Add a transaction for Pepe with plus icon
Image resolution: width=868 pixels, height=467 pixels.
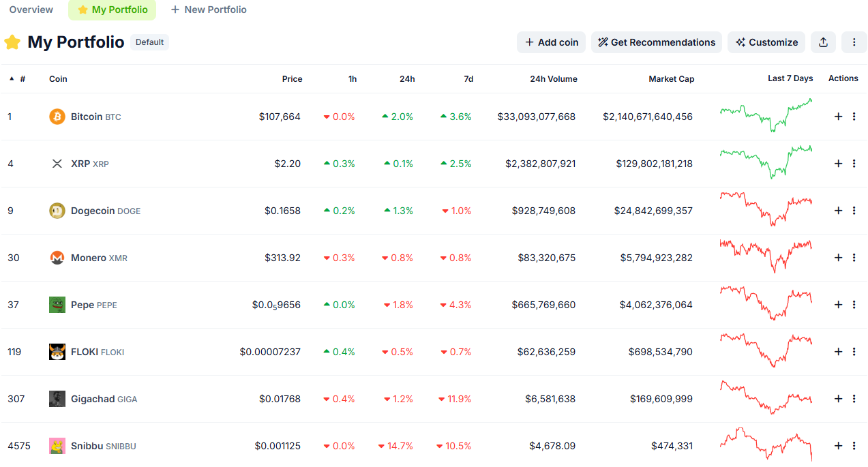839,305
